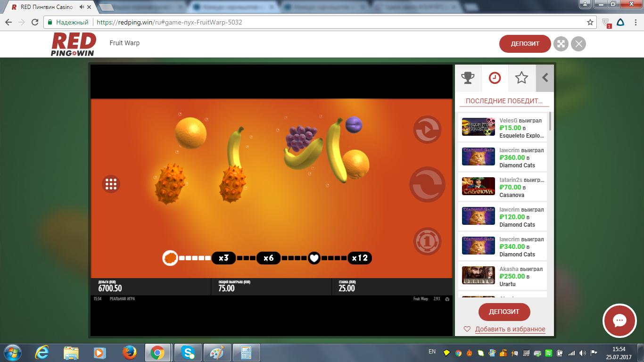The width and height of the screenshot is (644, 362).
Task: Open the taskbar clock and date
Action: pos(619,353)
